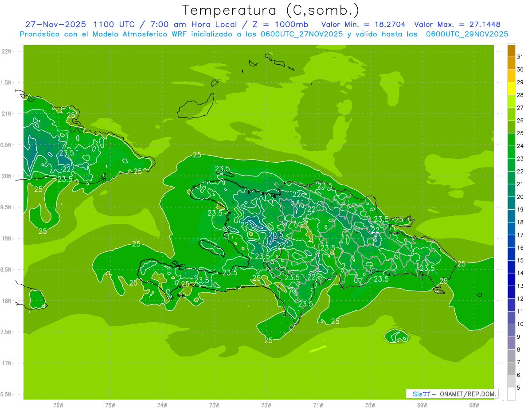This screenshot has height=411, width=532.
Task: Click the "0600UTC_29NOV2025" valid-until time
Action: (467, 34)
